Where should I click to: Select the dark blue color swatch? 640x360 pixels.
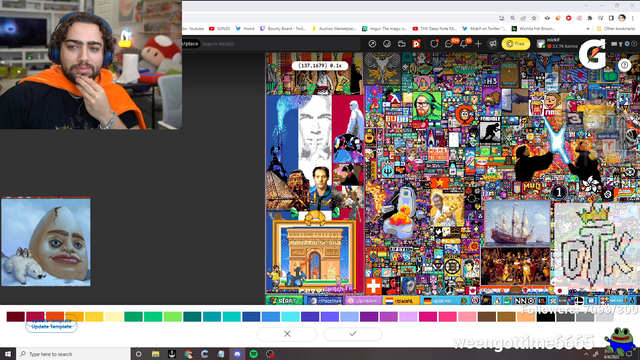pyautogui.click(x=251, y=317)
